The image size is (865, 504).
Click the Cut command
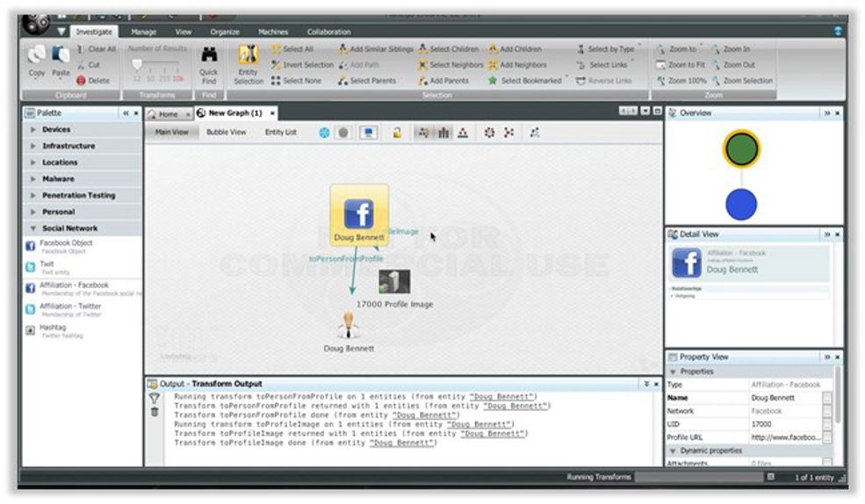tap(89, 64)
